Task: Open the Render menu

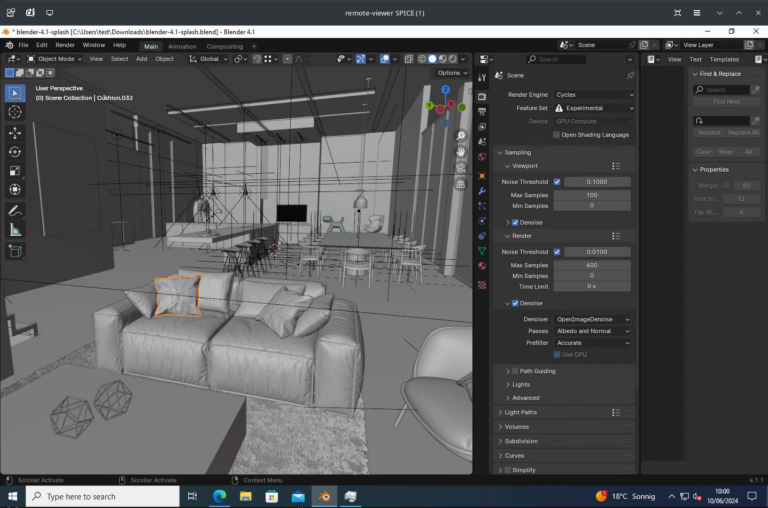Action: [65, 45]
